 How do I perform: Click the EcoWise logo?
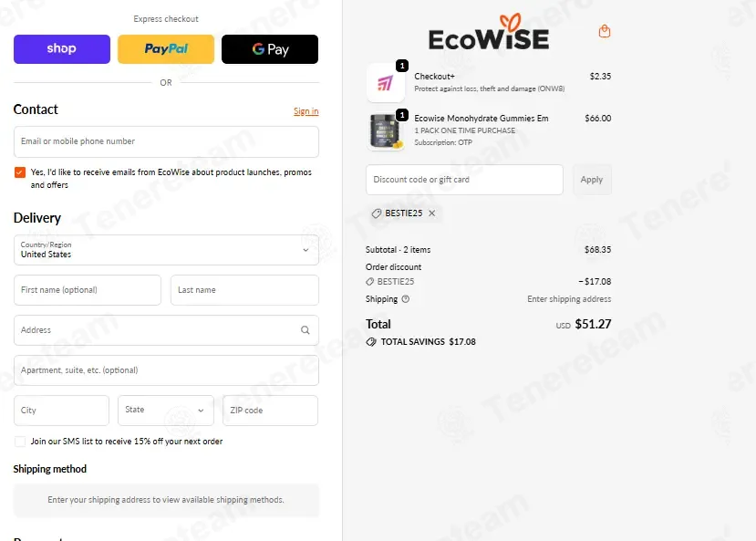489,33
